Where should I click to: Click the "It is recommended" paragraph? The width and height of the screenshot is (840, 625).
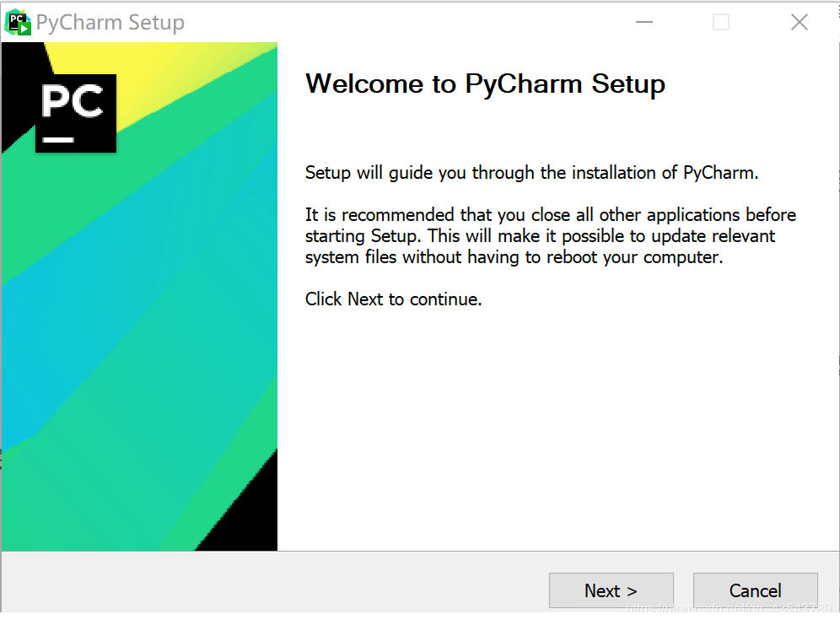point(550,236)
